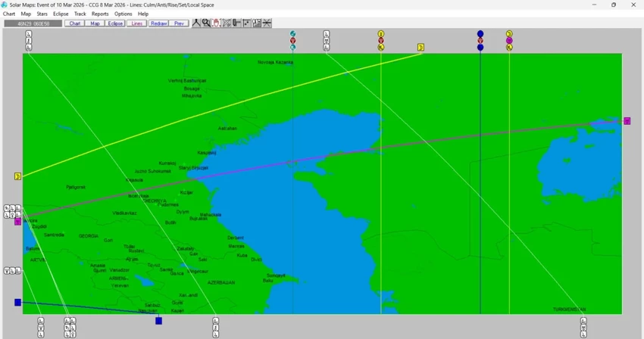Click the Bosage label on map
The image size is (644, 339).
tap(192, 89)
